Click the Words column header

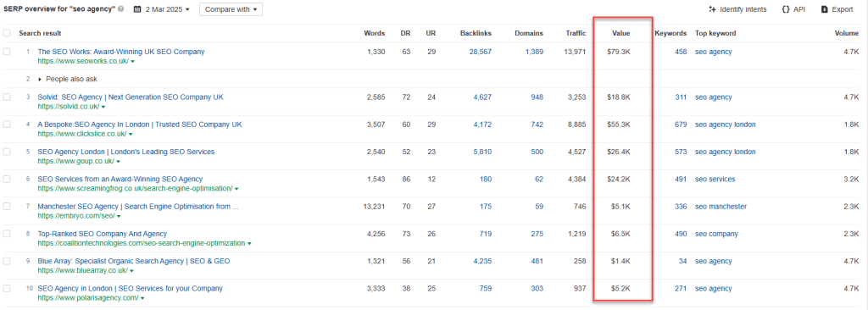(374, 33)
